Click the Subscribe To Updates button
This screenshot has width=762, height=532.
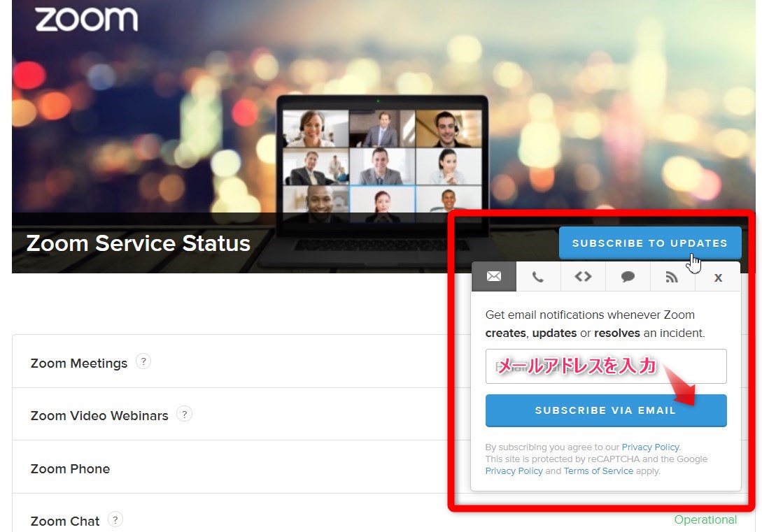tap(650, 243)
